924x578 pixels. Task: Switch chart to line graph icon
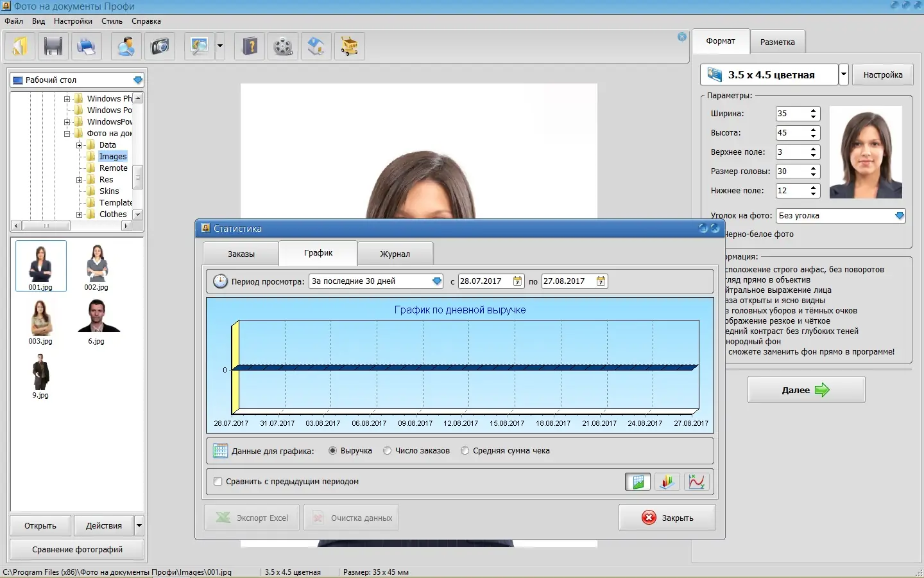coord(697,482)
